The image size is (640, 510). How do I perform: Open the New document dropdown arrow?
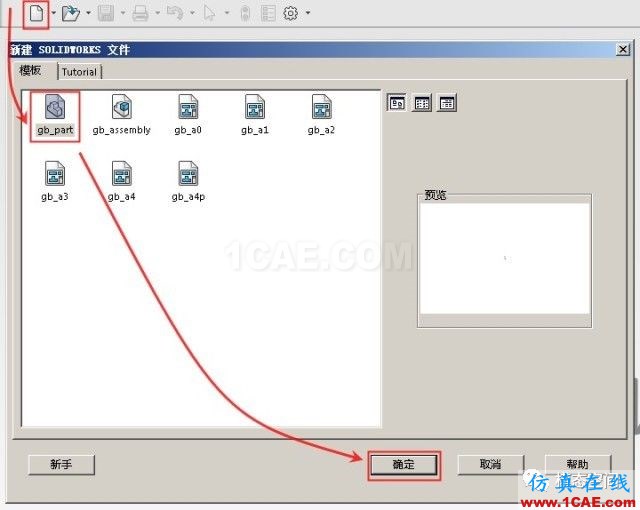pos(54,13)
